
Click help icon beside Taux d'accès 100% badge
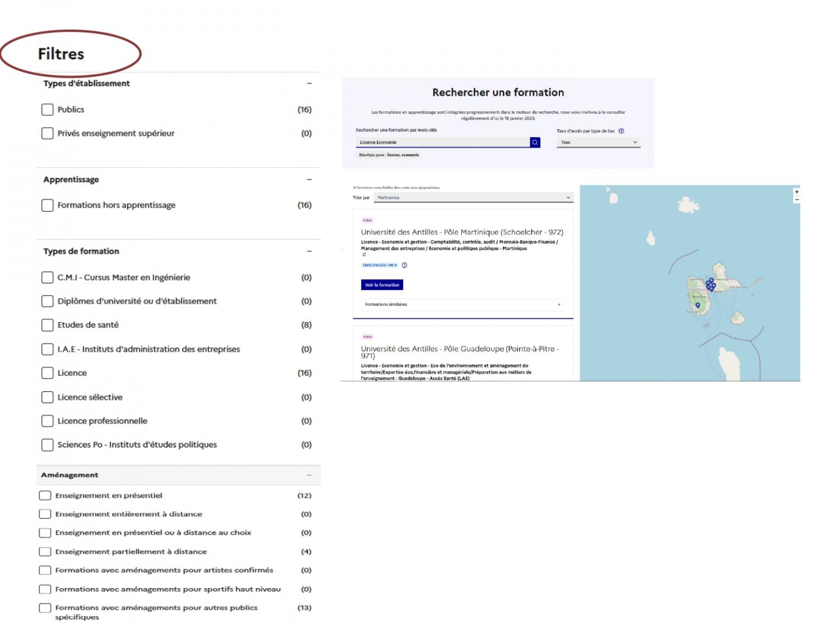pyautogui.click(x=404, y=265)
